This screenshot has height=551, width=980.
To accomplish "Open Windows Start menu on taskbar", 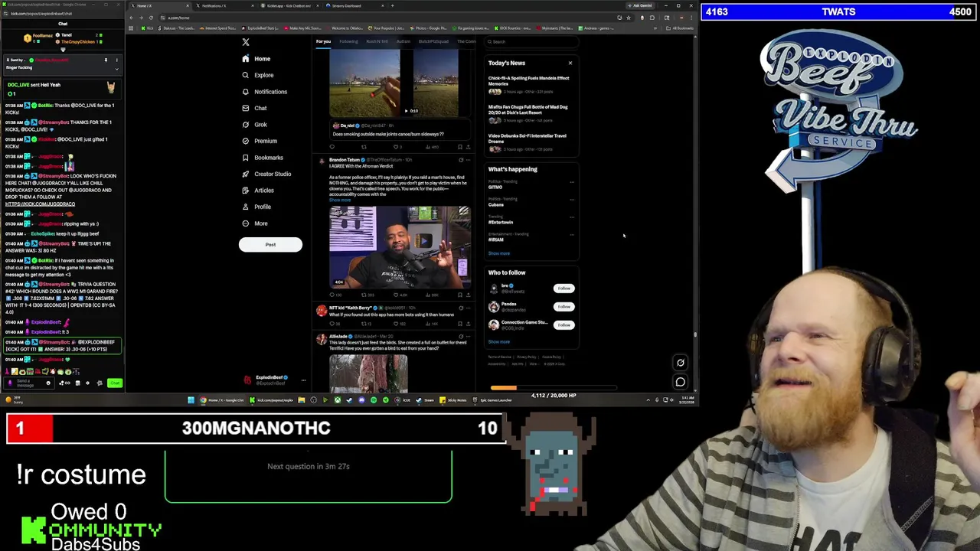I will click(191, 400).
